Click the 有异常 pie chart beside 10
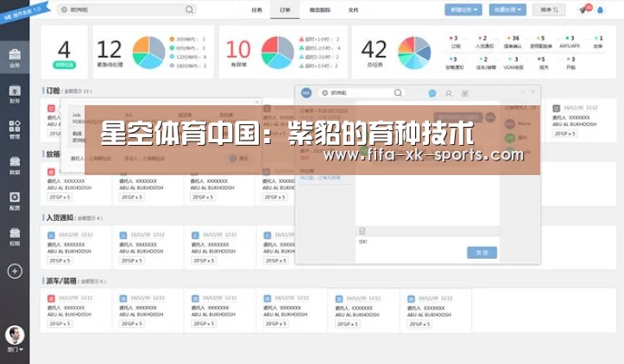The image size is (624, 364). [277, 53]
